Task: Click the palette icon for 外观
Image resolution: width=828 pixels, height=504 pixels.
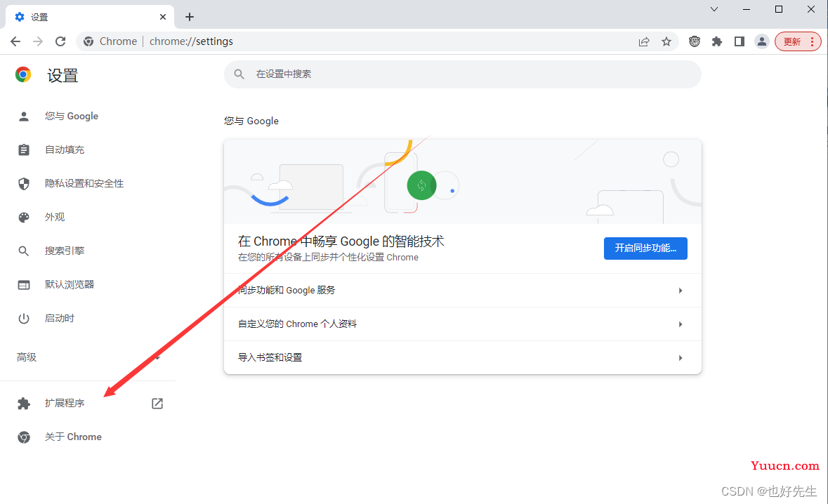Action: [x=24, y=218]
